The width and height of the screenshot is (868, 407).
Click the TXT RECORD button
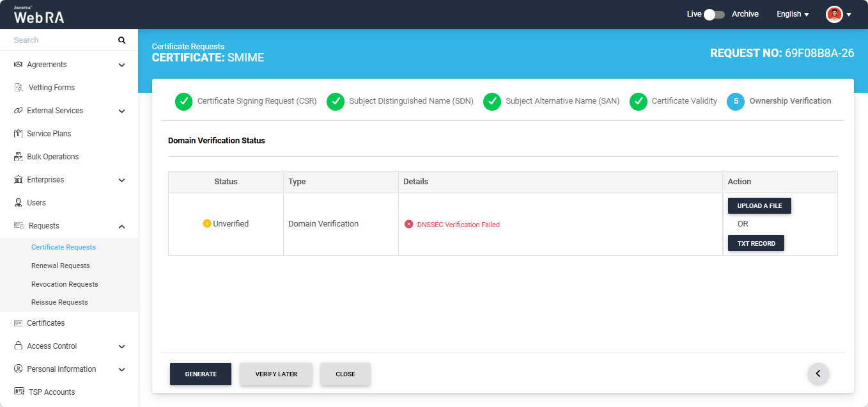click(x=756, y=243)
